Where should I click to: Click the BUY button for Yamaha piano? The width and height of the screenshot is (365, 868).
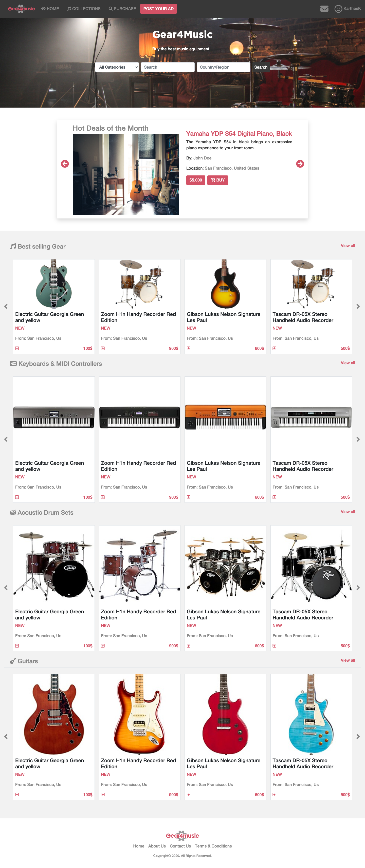click(217, 180)
